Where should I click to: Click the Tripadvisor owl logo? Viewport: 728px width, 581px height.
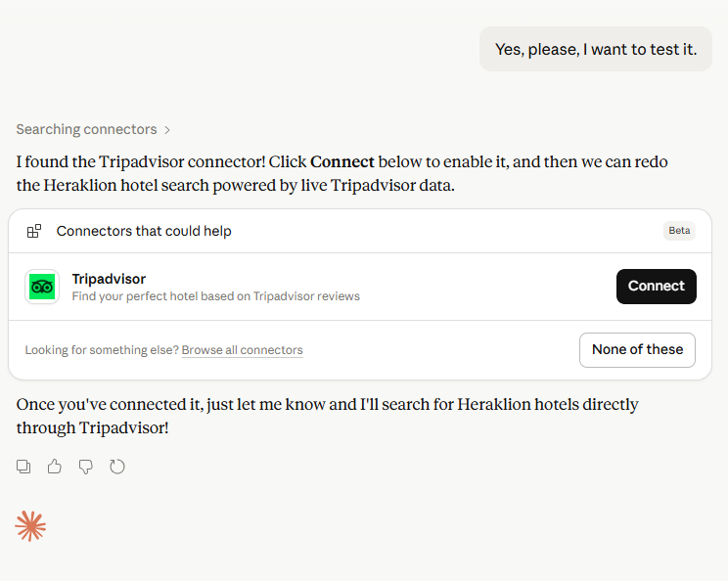point(42,287)
